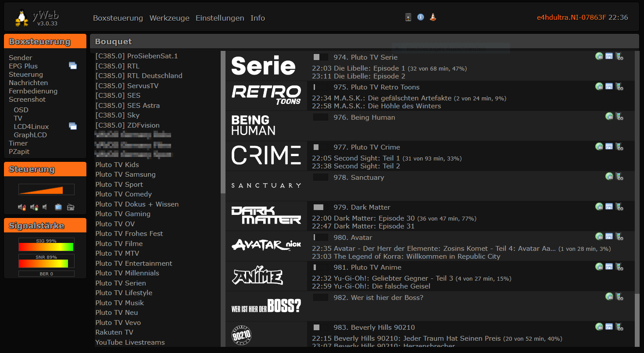This screenshot has width=644, height=353.
Task: Click the volume down speaker icon
Action: pyautogui.click(x=22, y=207)
